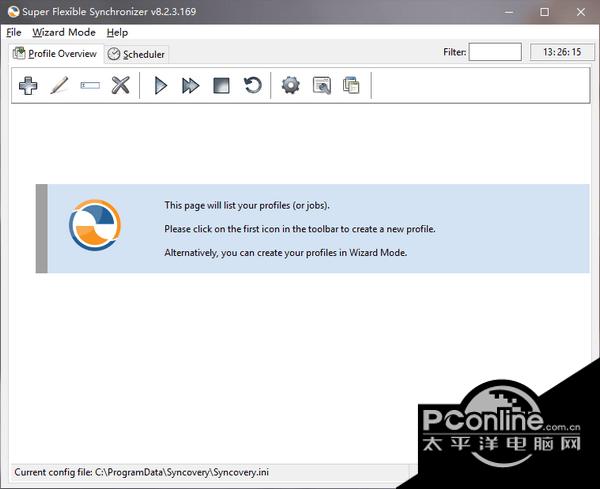Click 'Please click on the first icon' text

click(300, 229)
